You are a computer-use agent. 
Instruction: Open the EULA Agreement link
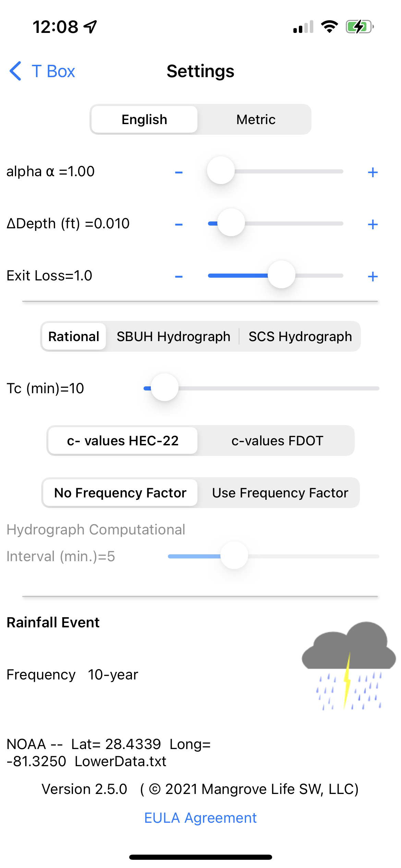click(x=200, y=818)
